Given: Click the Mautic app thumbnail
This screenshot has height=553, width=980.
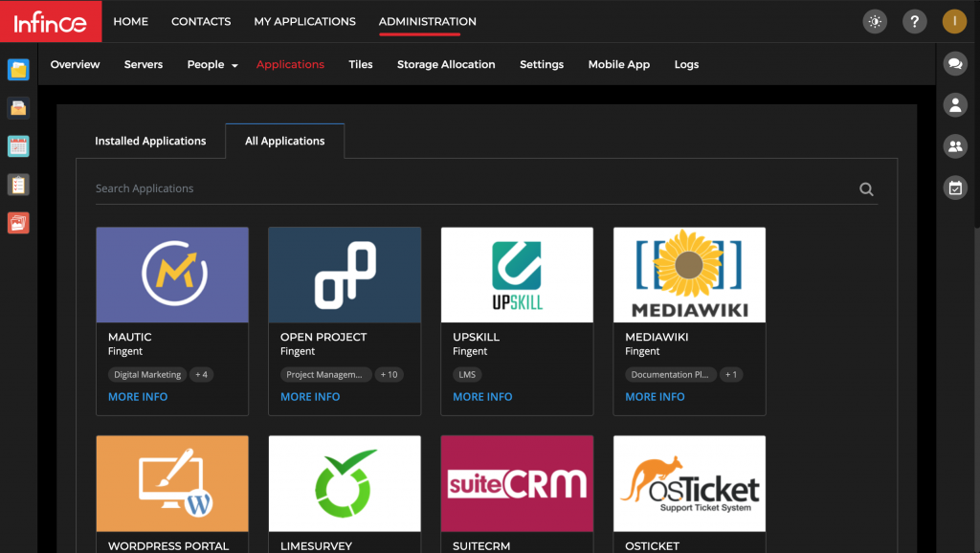Looking at the screenshot, I should 172,275.
